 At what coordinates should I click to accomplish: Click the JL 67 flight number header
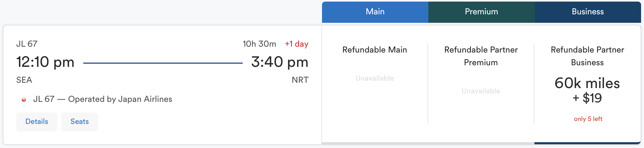click(x=27, y=44)
